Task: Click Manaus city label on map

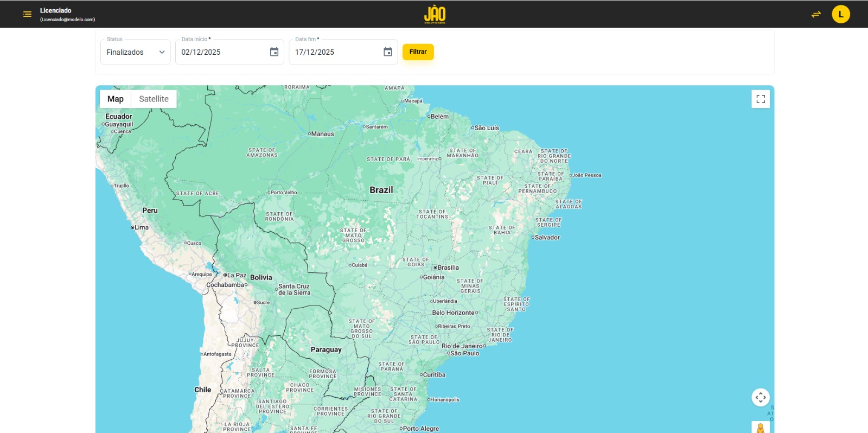Action: coord(323,134)
